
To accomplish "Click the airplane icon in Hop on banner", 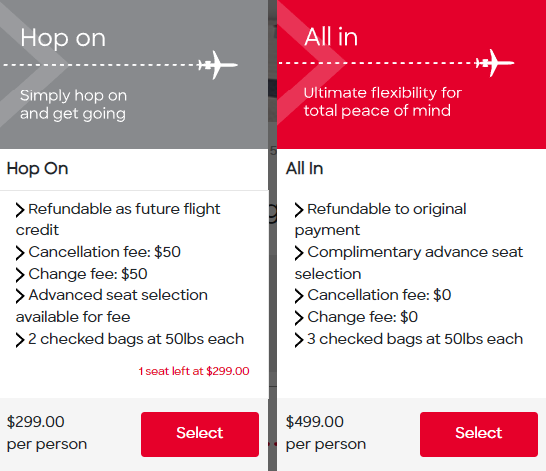I will click(218, 65).
